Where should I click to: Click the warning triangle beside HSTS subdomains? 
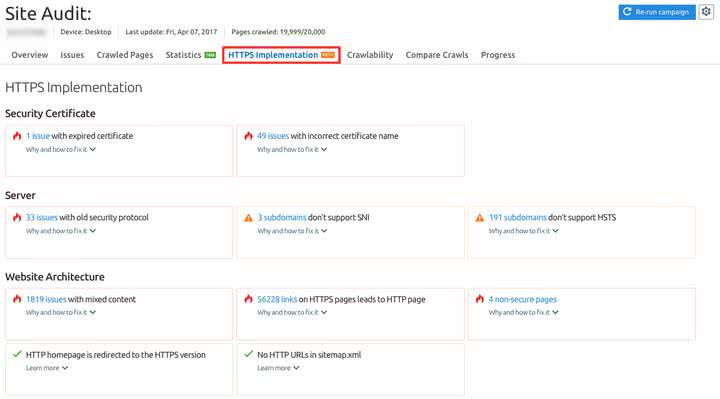[x=480, y=218]
